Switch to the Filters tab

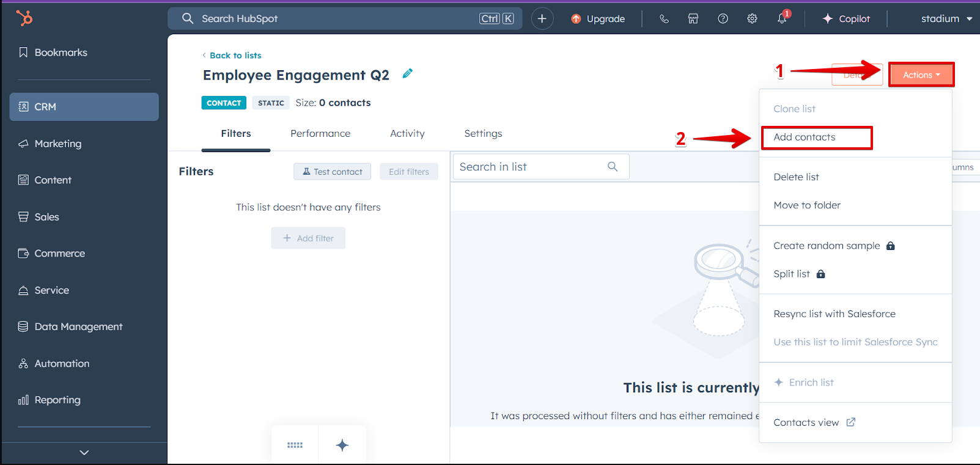(236, 133)
